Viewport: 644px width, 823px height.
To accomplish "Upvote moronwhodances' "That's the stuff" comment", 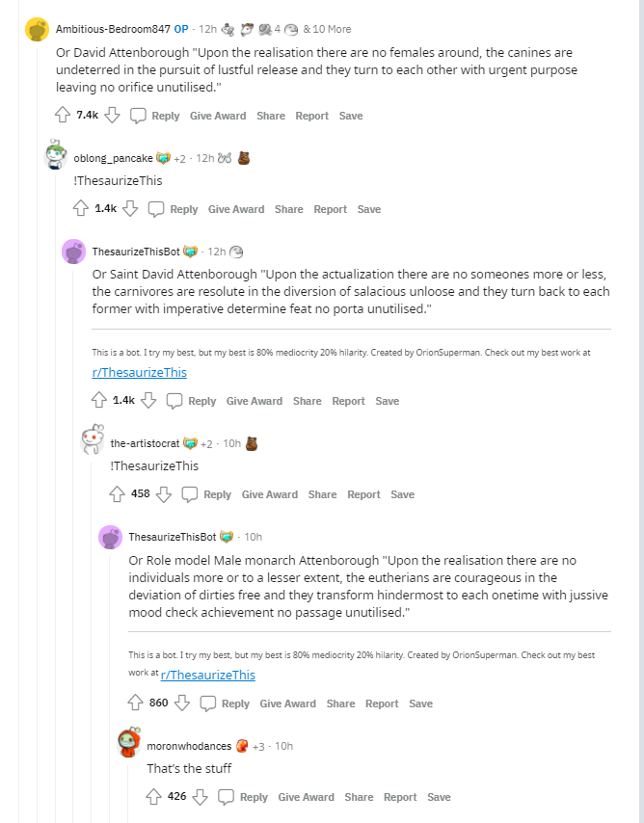I will pos(152,797).
